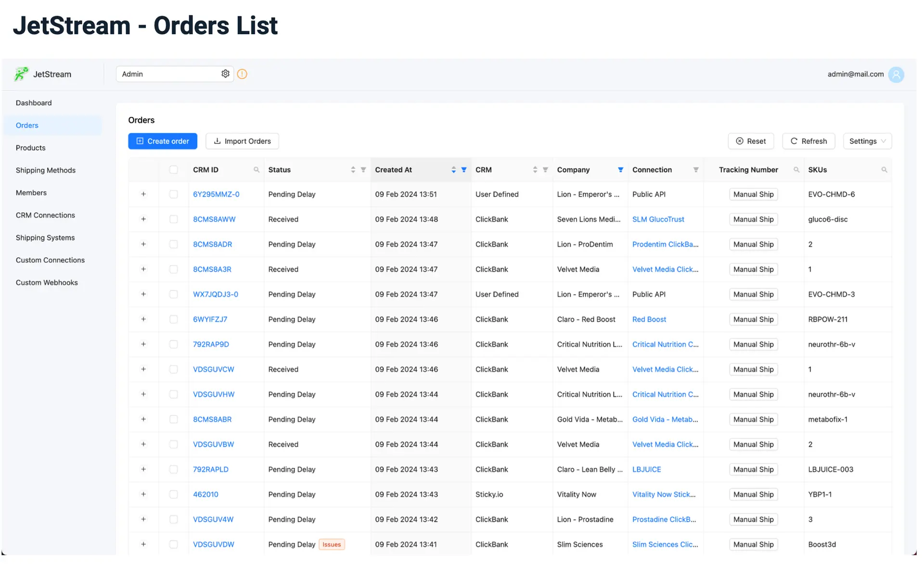This screenshot has width=924, height=571.
Task: Click the settings gear icon next to Admin
Action: (x=225, y=73)
